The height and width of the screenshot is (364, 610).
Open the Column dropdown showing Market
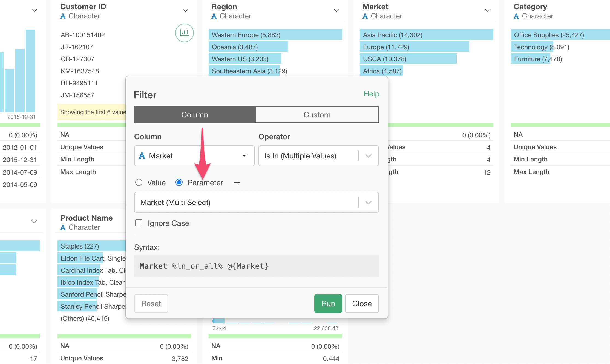194,156
